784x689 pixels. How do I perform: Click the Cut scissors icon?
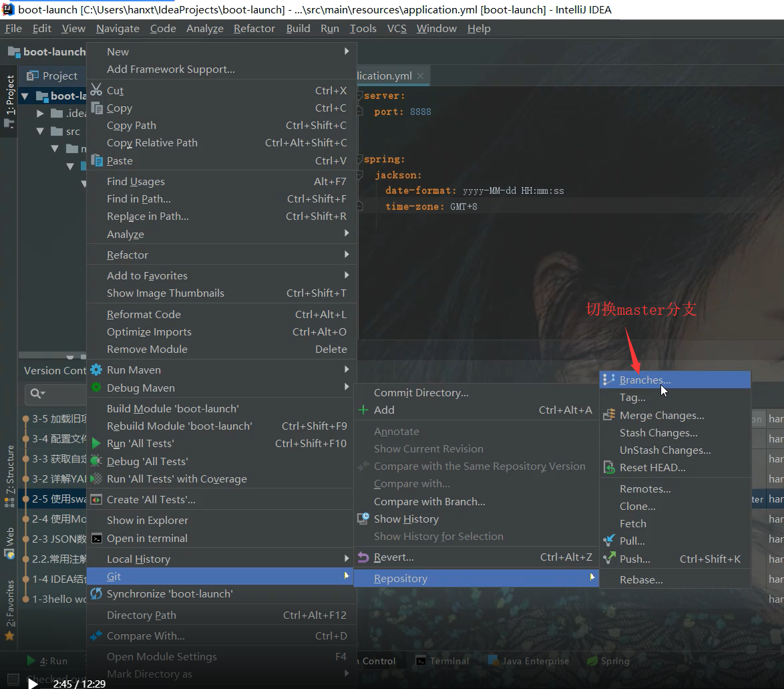pyautogui.click(x=97, y=90)
